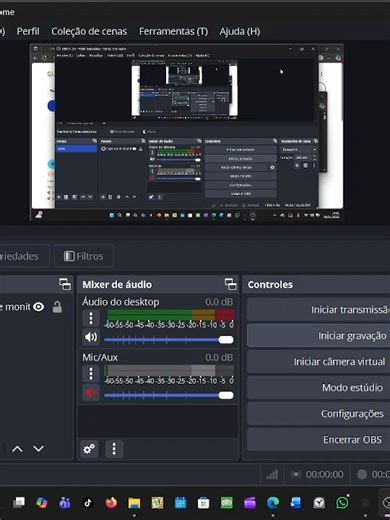Click Encerrar OBS
The image size is (390, 520).
(318, 440)
